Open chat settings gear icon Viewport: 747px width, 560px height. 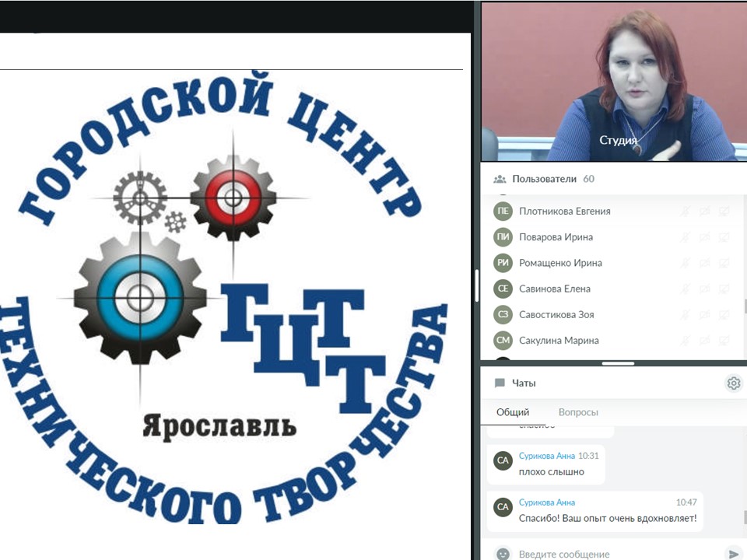pyautogui.click(x=734, y=383)
